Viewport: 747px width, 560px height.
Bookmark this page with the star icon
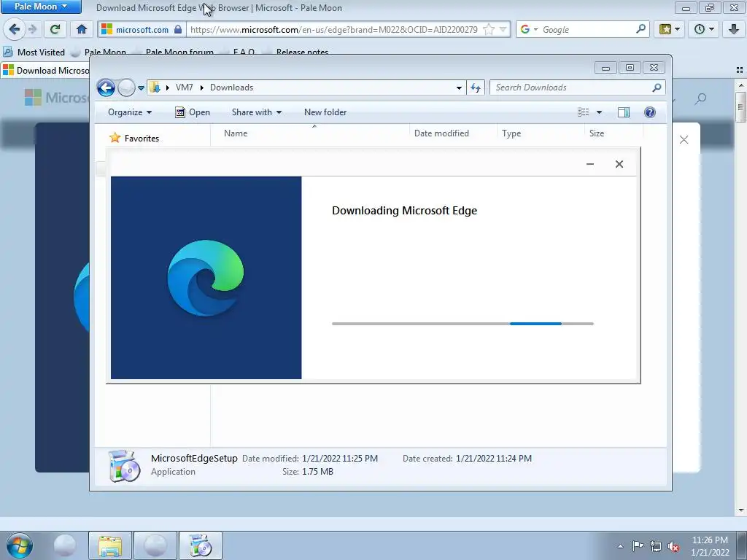tap(488, 29)
